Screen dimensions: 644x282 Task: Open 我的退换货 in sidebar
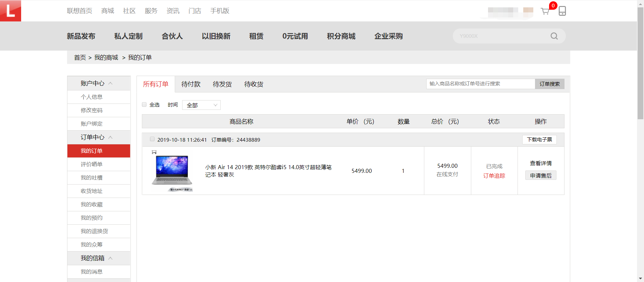pos(94,231)
